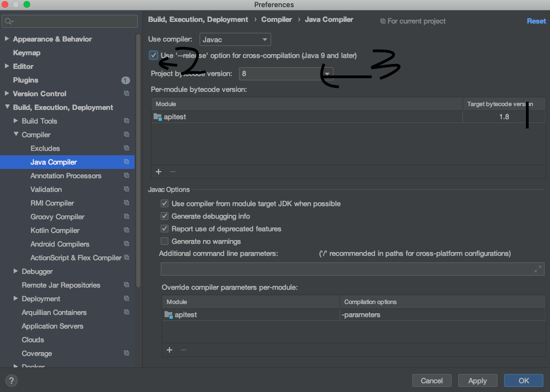Click Build, Execution, Deployment breadcrumb
The width and height of the screenshot is (550, 392).
(198, 20)
